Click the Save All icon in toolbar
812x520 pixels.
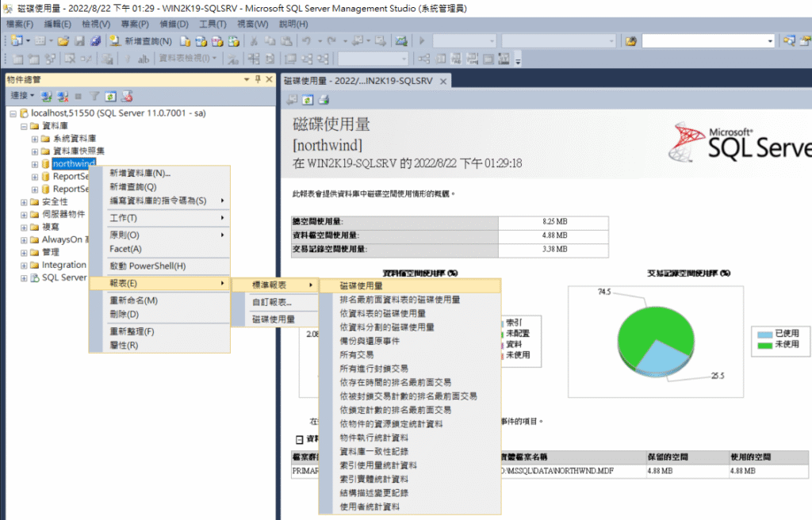pos(95,41)
